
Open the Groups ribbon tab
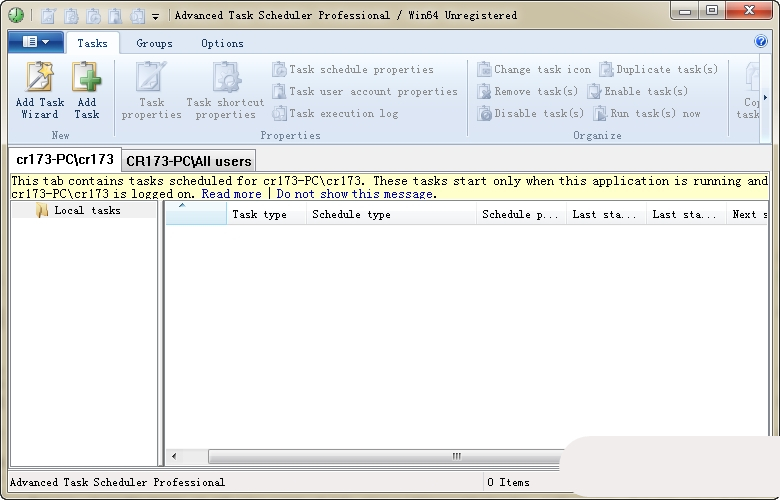click(x=154, y=43)
